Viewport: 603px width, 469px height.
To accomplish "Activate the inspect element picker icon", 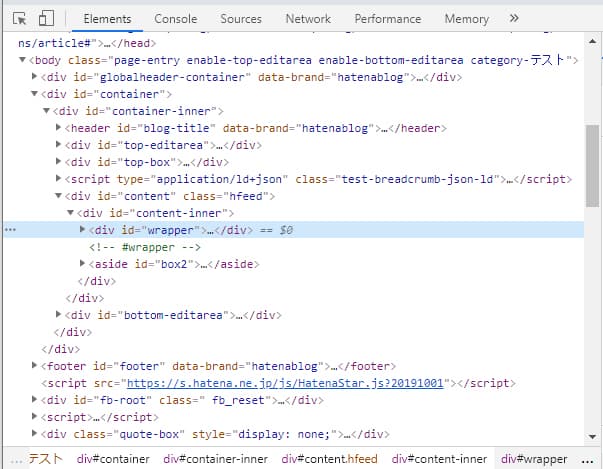I will coord(19,18).
